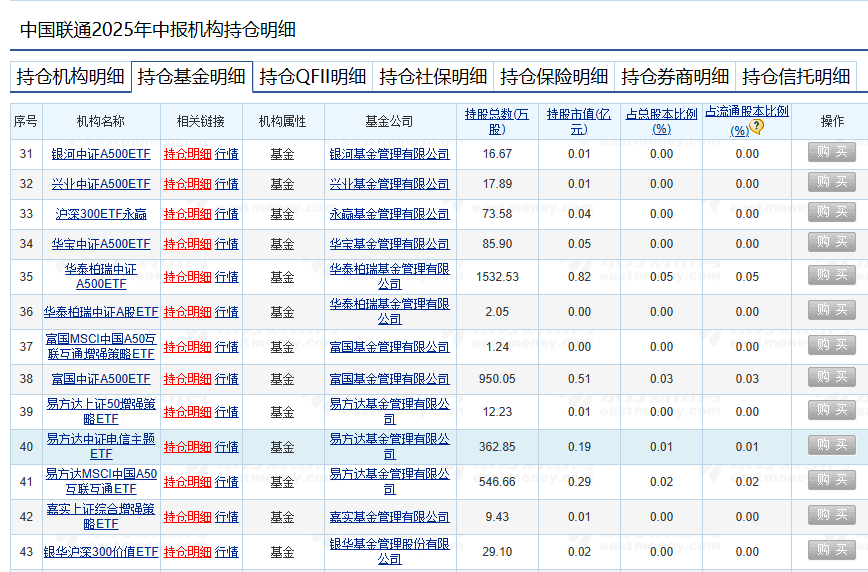Viewport: 868px width, 572px height.
Task: Switch to 持仓社保明细 tab
Action: coord(433,76)
